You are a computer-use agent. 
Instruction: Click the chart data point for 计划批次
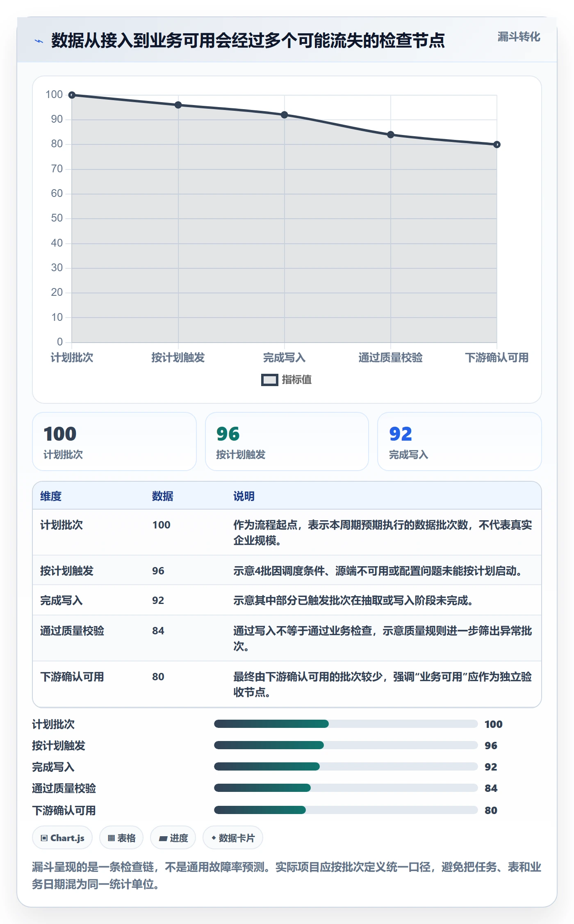72,95
